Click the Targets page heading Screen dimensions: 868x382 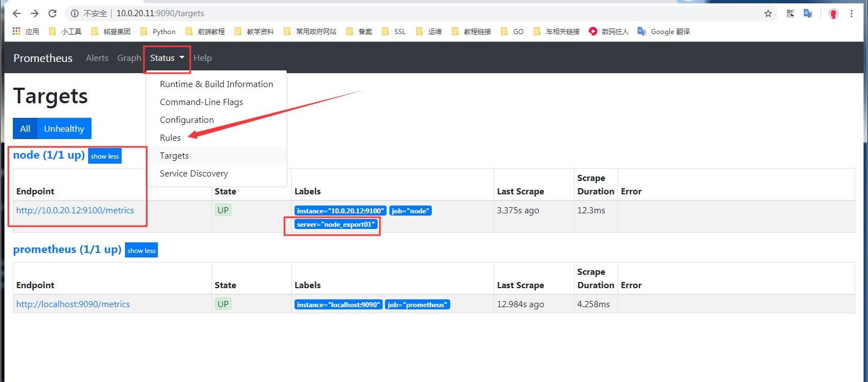51,96
